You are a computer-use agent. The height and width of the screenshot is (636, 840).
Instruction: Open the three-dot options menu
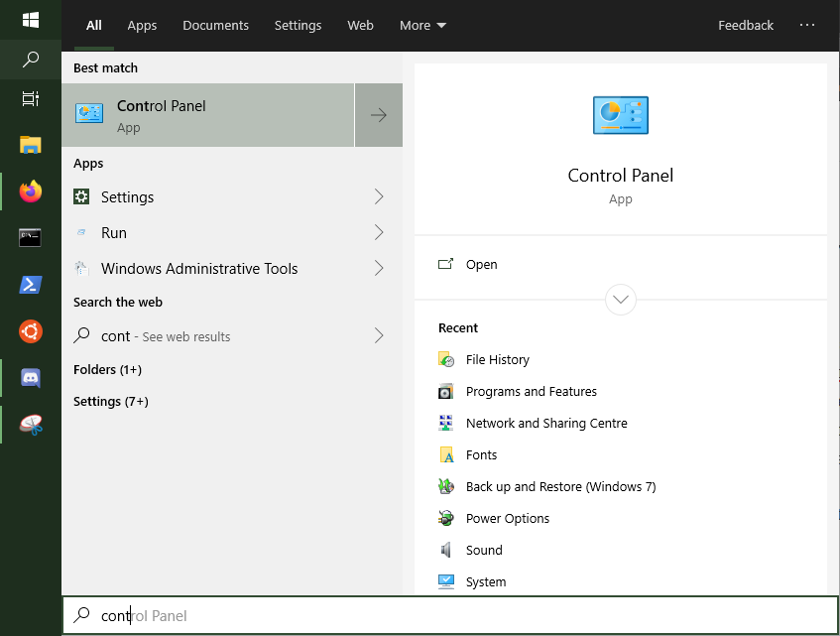807,25
